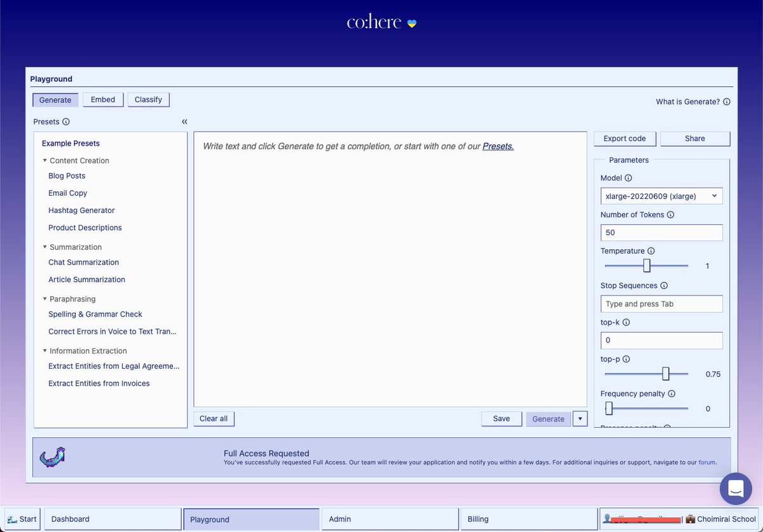Click the Number of Tokens field
This screenshot has height=532, width=763.
click(x=661, y=233)
